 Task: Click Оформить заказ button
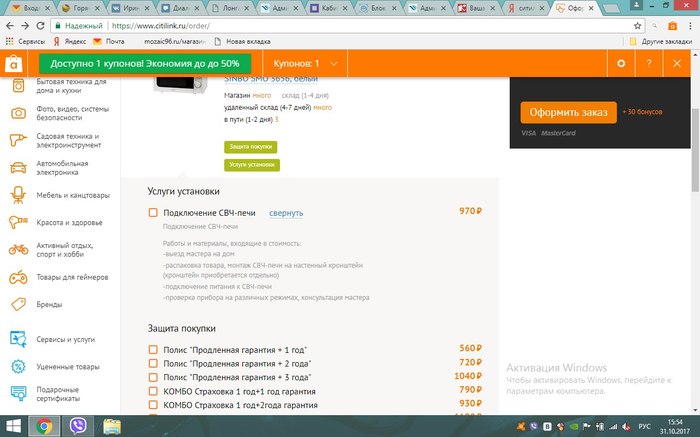coord(568,112)
